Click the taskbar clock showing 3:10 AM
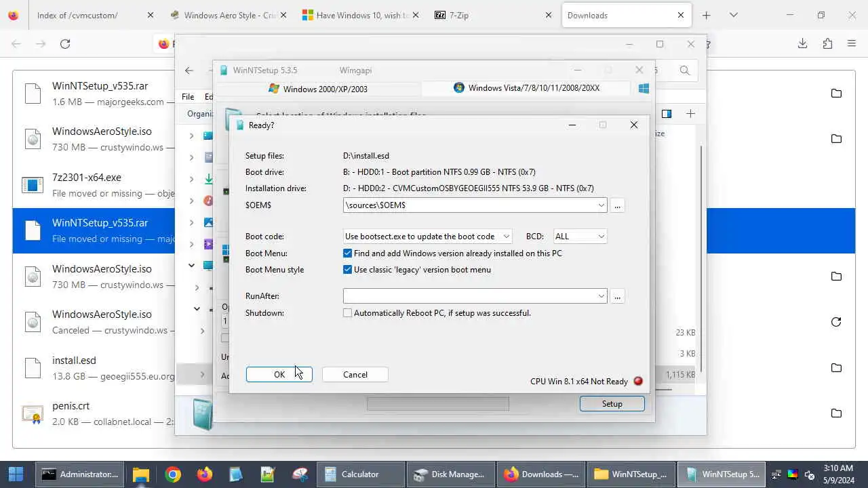868x488 pixels. click(838, 474)
